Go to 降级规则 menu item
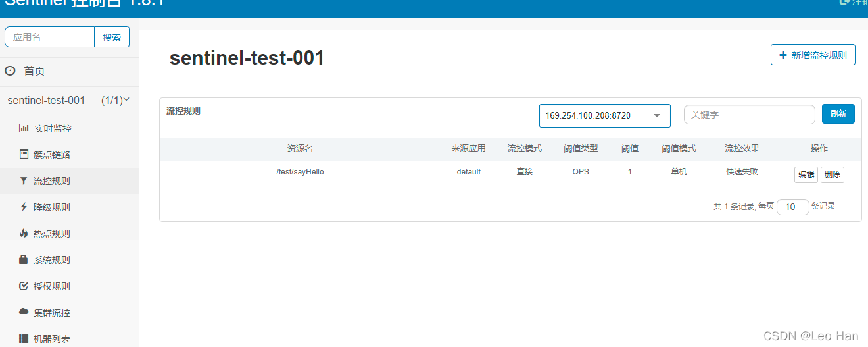 coord(52,207)
